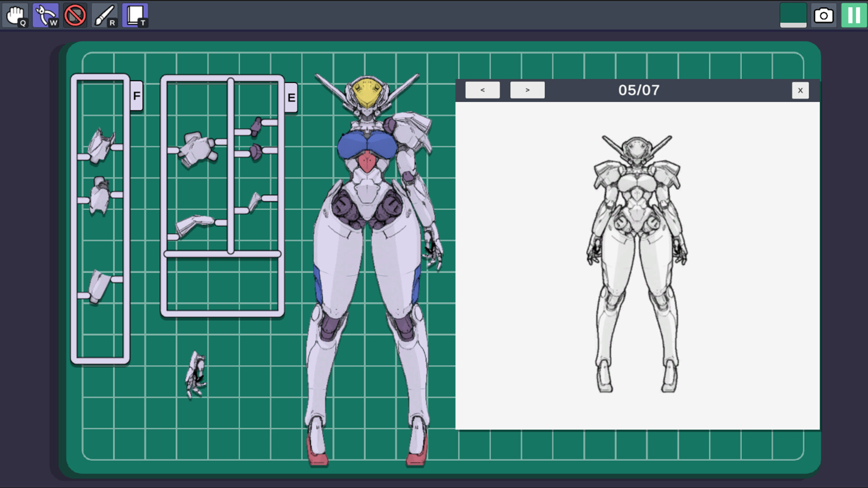Viewport: 868px width, 488px height.
Task: Go back to manual page 04
Action: (482, 90)
